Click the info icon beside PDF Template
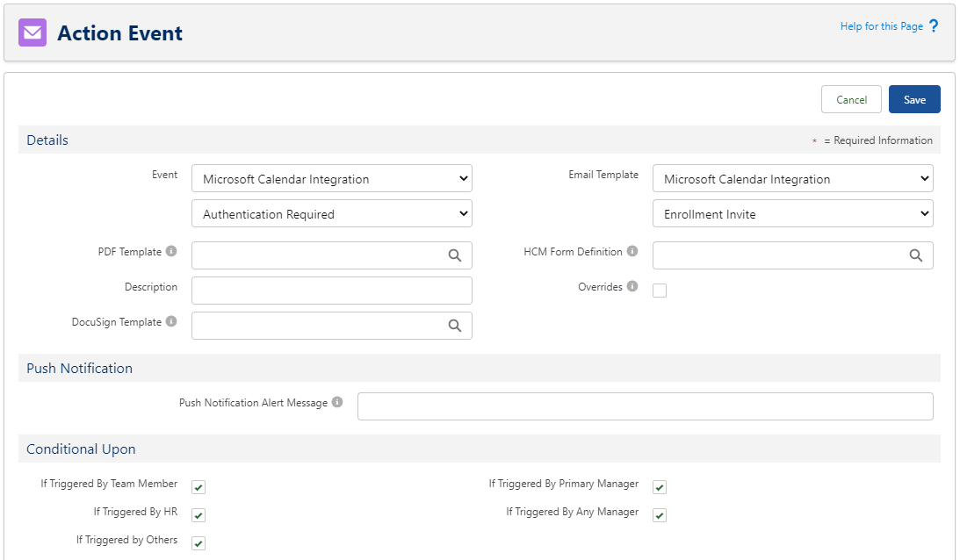 (171, 252)
